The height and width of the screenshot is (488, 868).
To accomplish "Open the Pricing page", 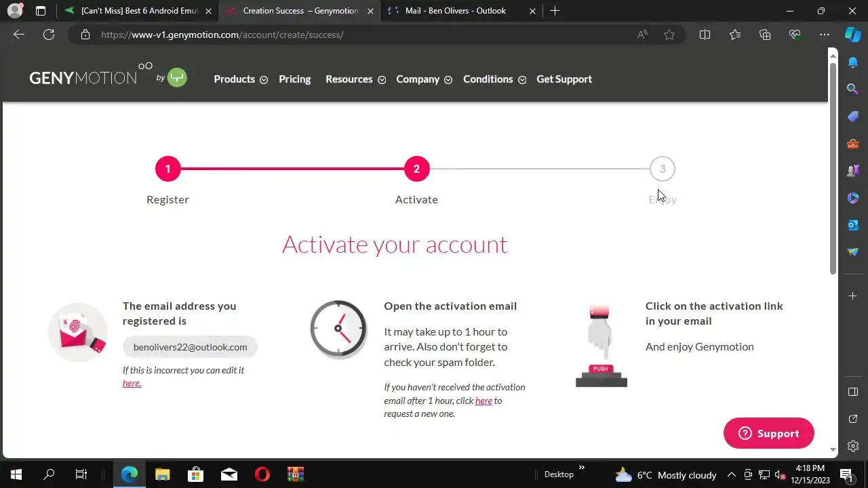I will 295,79.
